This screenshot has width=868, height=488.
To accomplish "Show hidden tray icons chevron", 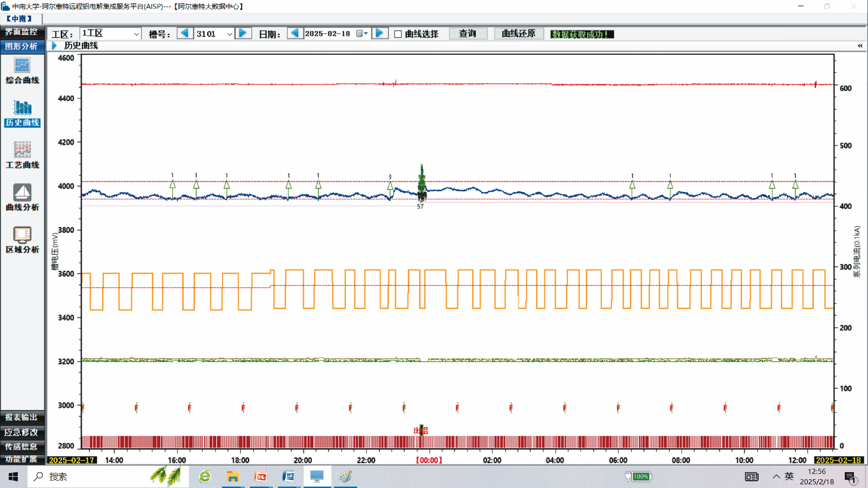I will pos(776,476).
